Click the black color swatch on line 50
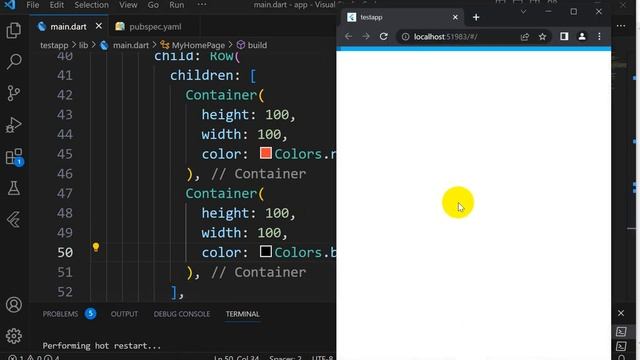The width and height of the screenshot is (640, 360). tap(266, 251)
